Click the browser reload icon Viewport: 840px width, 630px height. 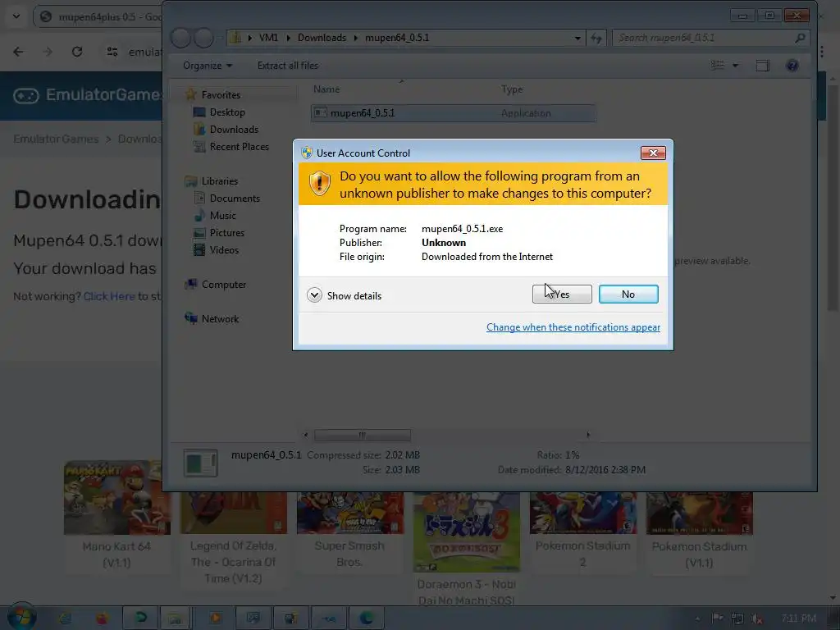click(x=77, y=52)
